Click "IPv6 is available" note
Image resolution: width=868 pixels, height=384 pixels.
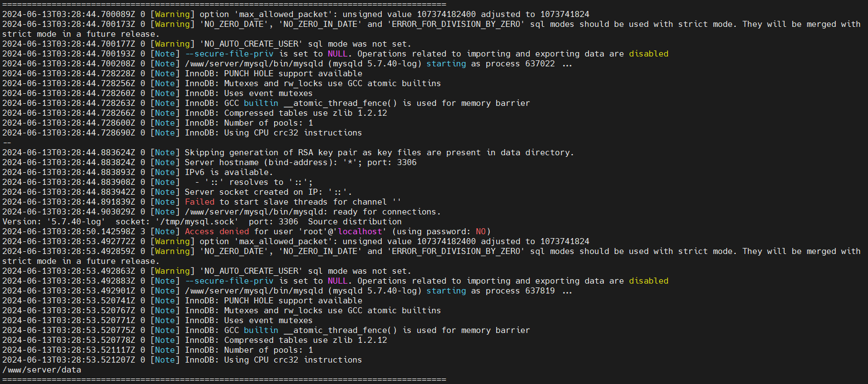(229, 172)
